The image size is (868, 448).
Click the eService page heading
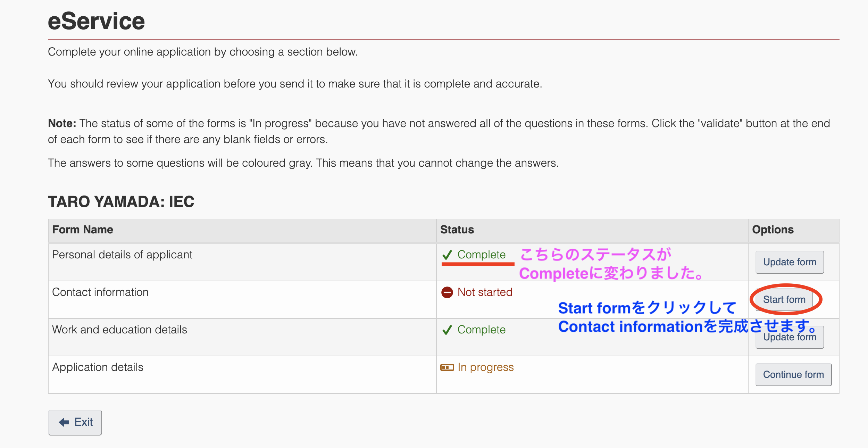tap(96, 21)
